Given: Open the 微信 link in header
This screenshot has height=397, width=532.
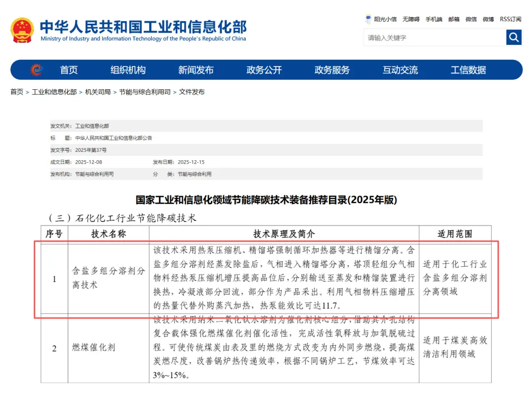Looking at the screenshot, I should [x=471, y=19].
